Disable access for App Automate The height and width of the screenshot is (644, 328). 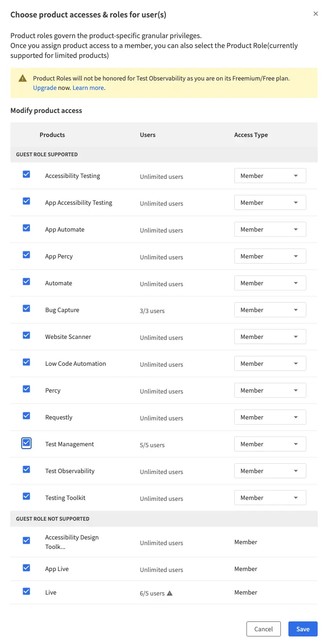pos(26,227)
